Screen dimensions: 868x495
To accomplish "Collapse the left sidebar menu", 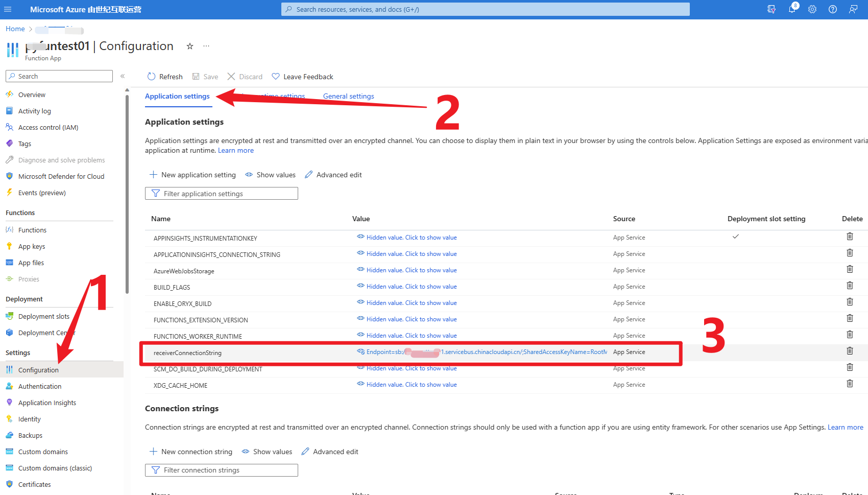I will tap(123, 76).
